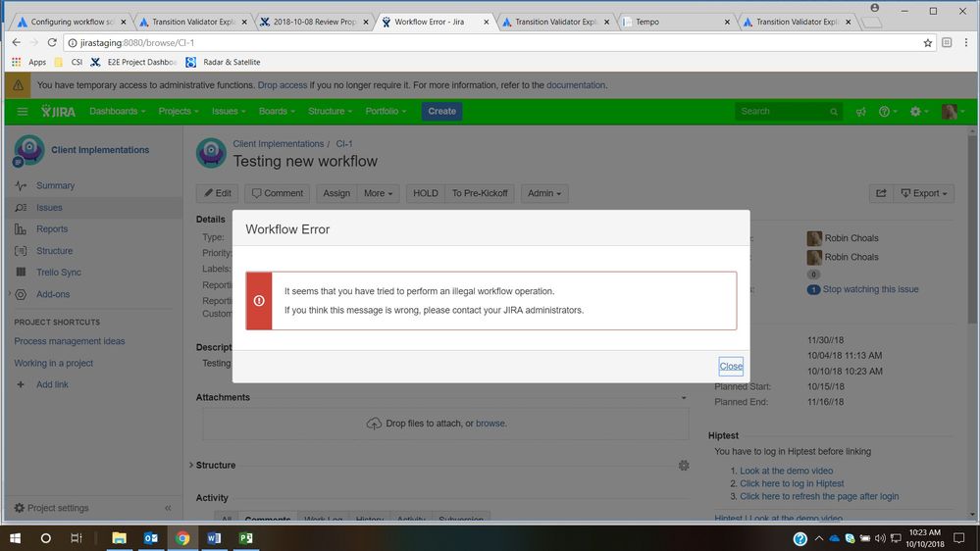The width and height of the screenshot is (980, 551).
Task: Click here to log in Hiptest
Action: (x=792, y=483)
